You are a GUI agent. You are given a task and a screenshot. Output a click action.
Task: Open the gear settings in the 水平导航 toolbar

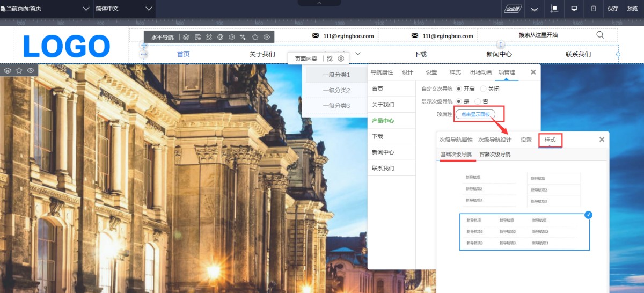(x=232, y=37)
